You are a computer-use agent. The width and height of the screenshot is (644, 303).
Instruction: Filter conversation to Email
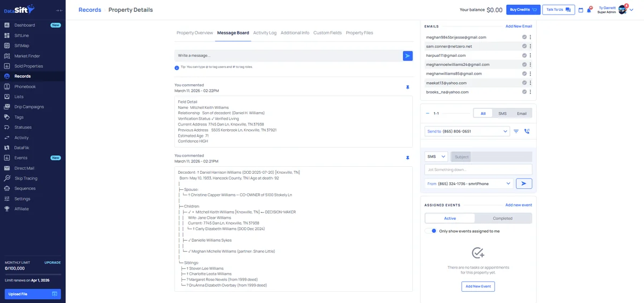[x=522, y=113]
